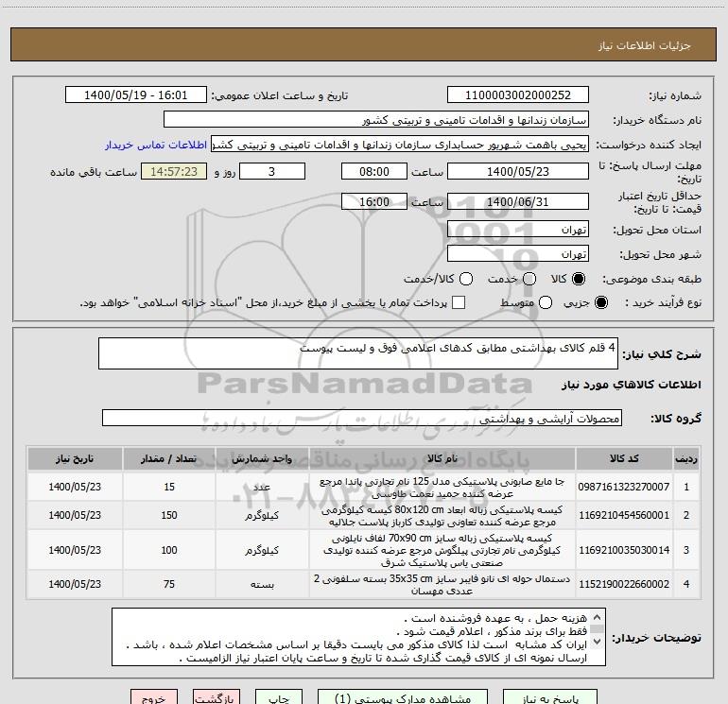The width and height of the screenshot is (728, 704).
Task: Click the واحد شمارش column header
Action: coord(262,458)
